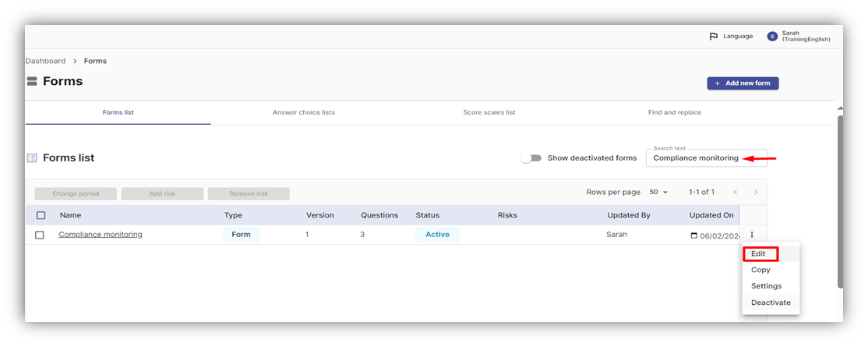The width and height of the screenshot is (868, 347).
Task: Open the Compliance monitoring form link
Action: tap(101, 235)
